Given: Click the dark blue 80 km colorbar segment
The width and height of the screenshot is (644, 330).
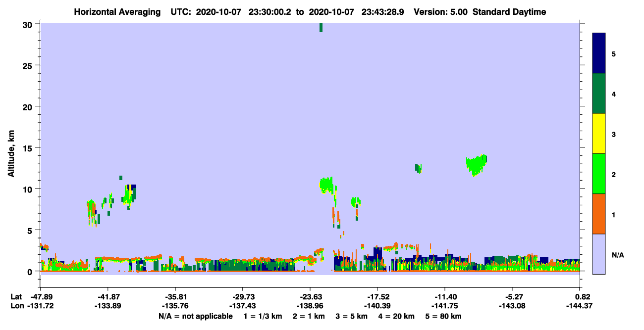Looking at the screenshot, I should click(599, 53).
